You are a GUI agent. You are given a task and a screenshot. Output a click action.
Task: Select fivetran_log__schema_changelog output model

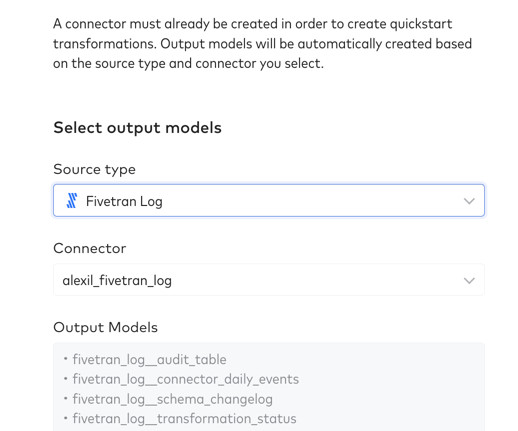coord(172,399)
